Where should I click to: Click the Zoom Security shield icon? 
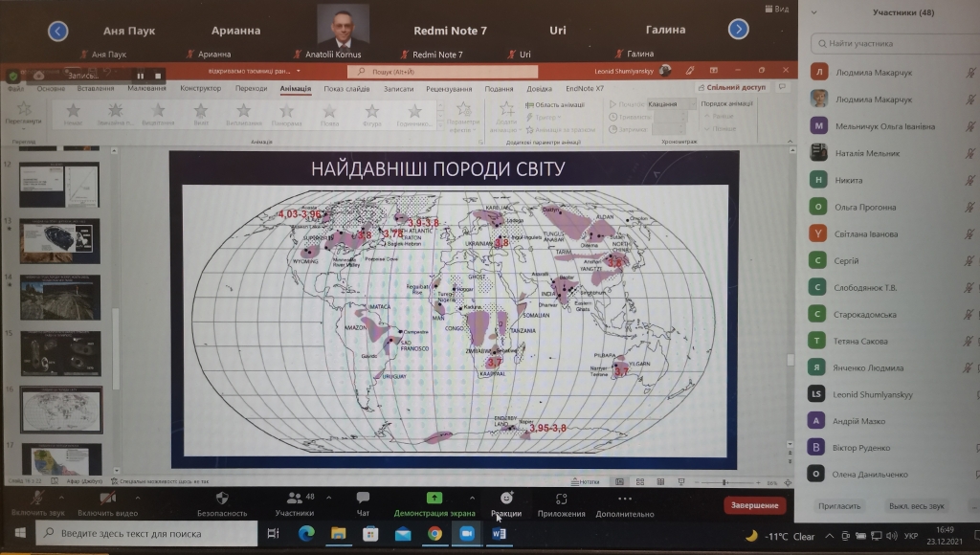coord(222,499)
